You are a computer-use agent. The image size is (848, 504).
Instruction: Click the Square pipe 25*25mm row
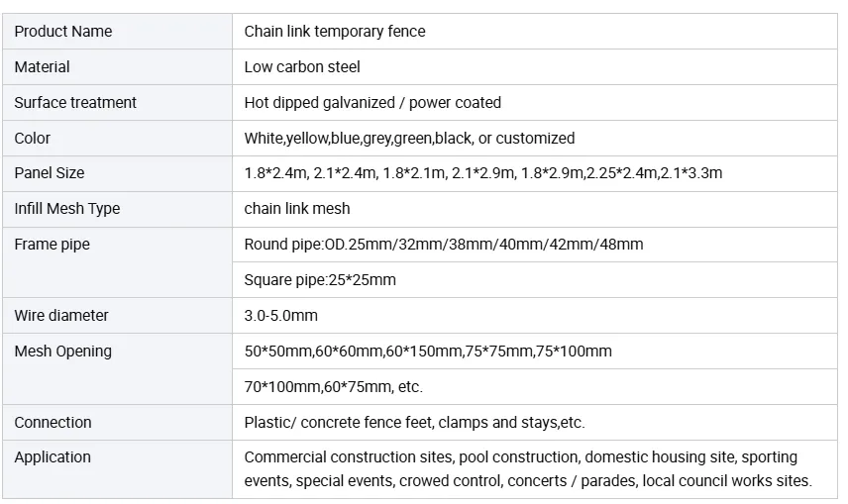coord(535,280)
